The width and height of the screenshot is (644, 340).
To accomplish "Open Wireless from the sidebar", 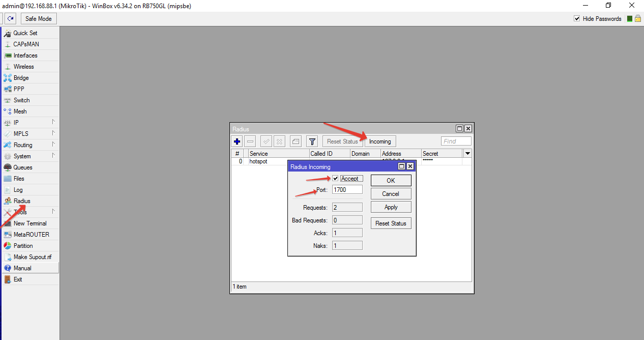I will tap(23, 67).
